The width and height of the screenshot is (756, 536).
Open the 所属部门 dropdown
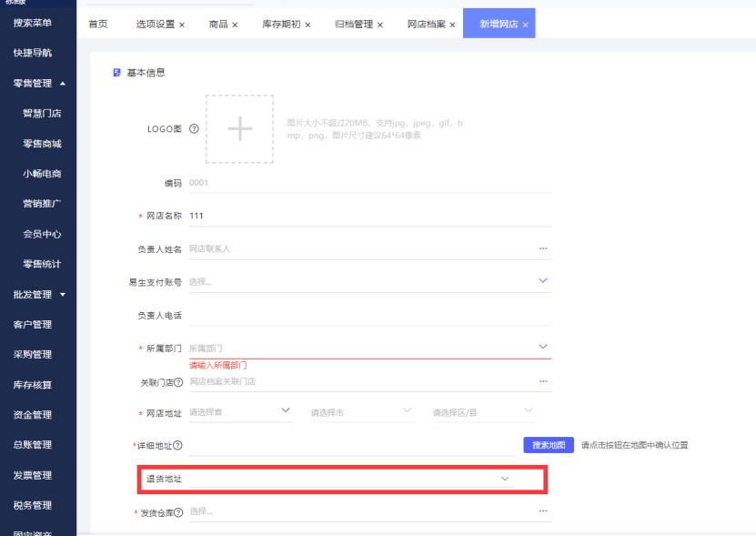point(543,348)
